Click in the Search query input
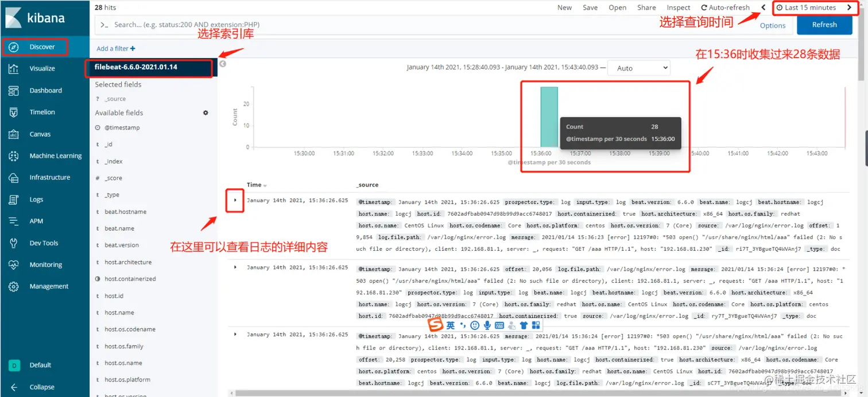868x397 pixels. tap(424, 25)
